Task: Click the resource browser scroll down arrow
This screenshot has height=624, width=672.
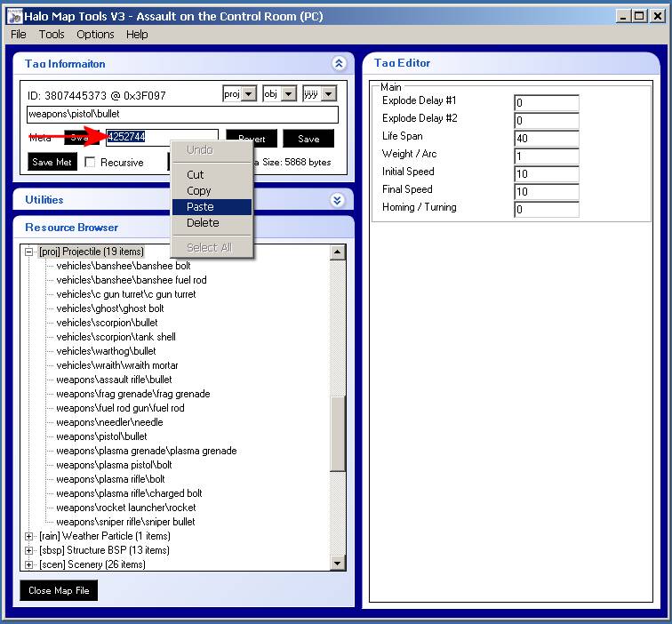Action: (x=338, y=564)
